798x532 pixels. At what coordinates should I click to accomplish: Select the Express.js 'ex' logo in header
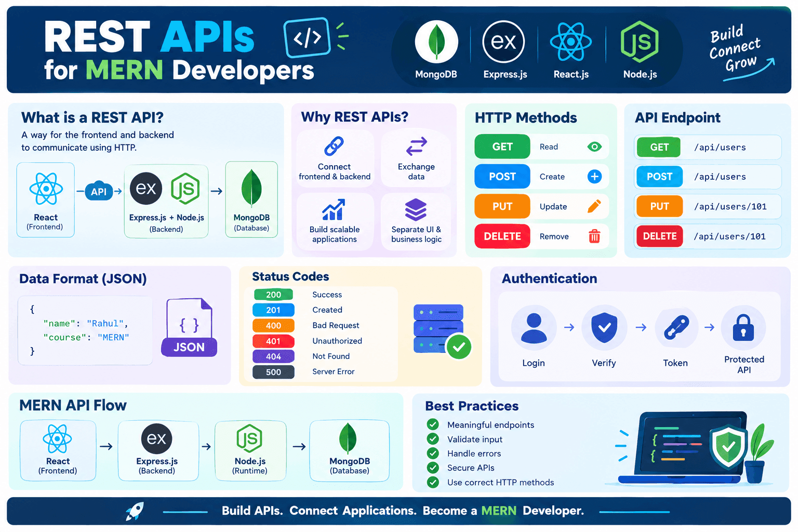[503, 42]
